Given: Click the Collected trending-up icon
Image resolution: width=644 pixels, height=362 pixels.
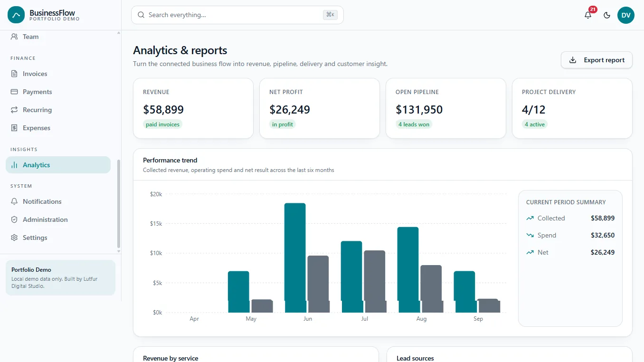Looking at the screenshot, I should click(x=530, y=219).
